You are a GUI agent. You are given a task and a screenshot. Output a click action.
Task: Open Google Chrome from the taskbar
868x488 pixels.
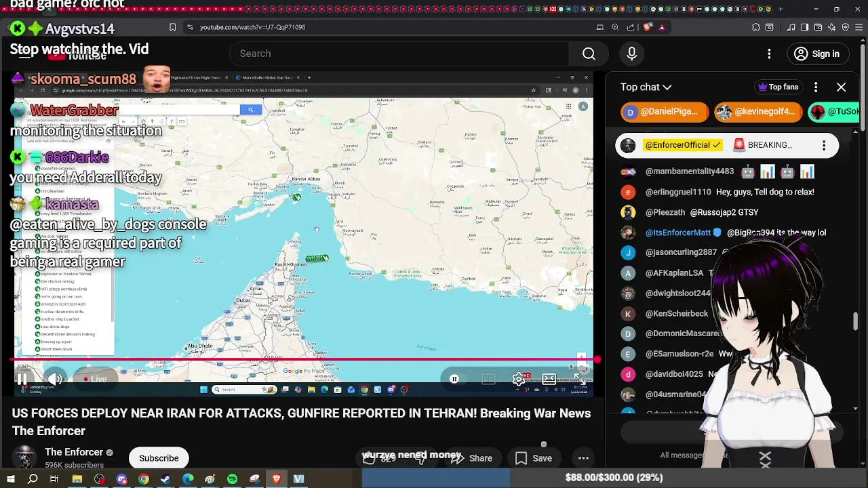[x=144, y=479]
